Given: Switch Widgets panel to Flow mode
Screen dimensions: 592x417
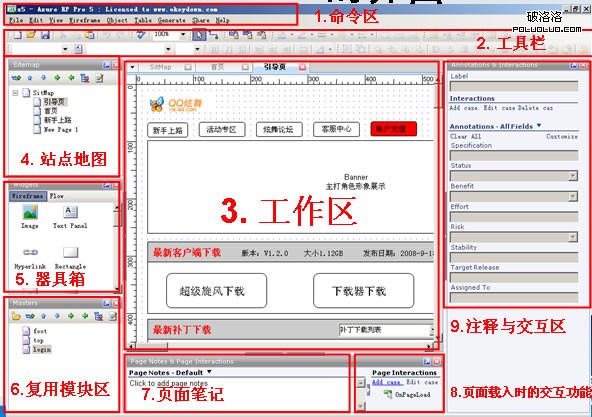Looking at the screenshot, I should 57,196.
